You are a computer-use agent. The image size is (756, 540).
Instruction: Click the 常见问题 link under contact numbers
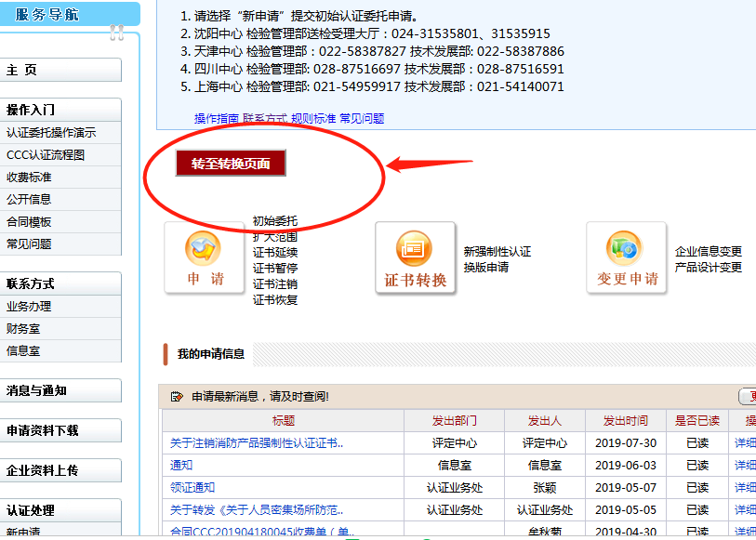coord(362,119)
